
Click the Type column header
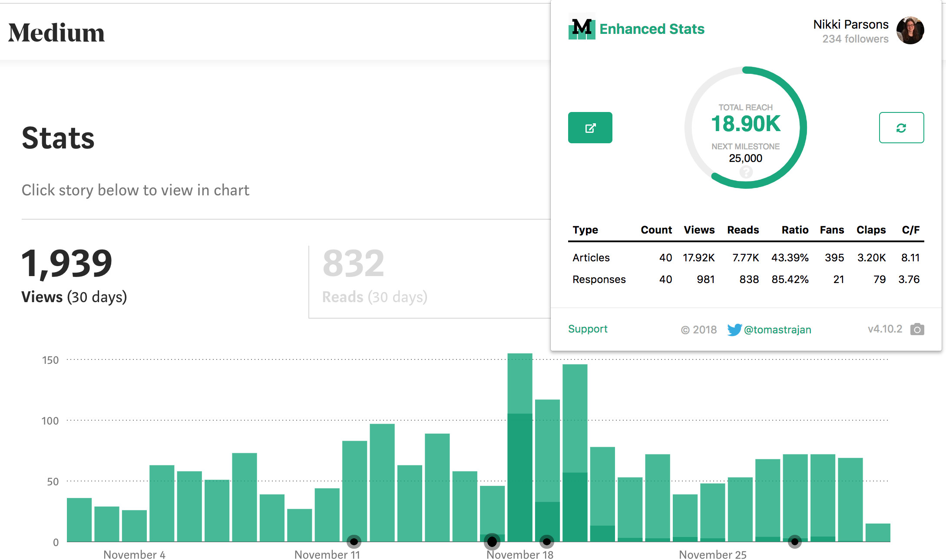tap(585, 230)
